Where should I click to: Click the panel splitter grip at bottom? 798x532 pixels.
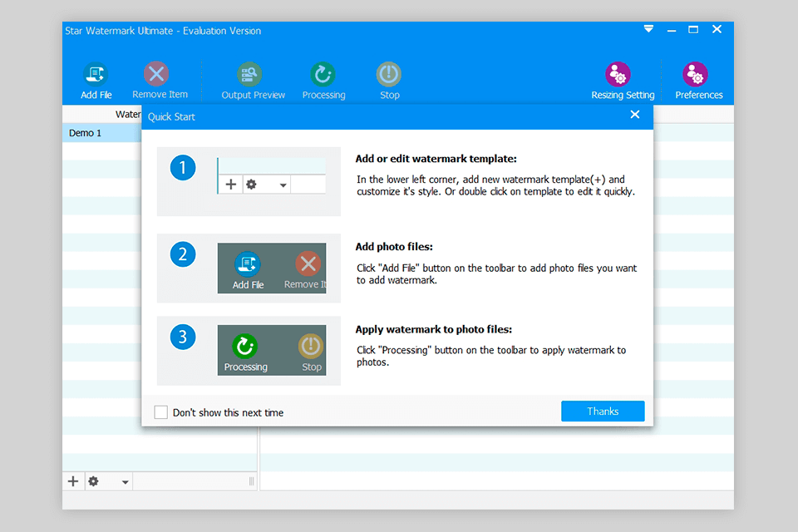coord(251,481)
